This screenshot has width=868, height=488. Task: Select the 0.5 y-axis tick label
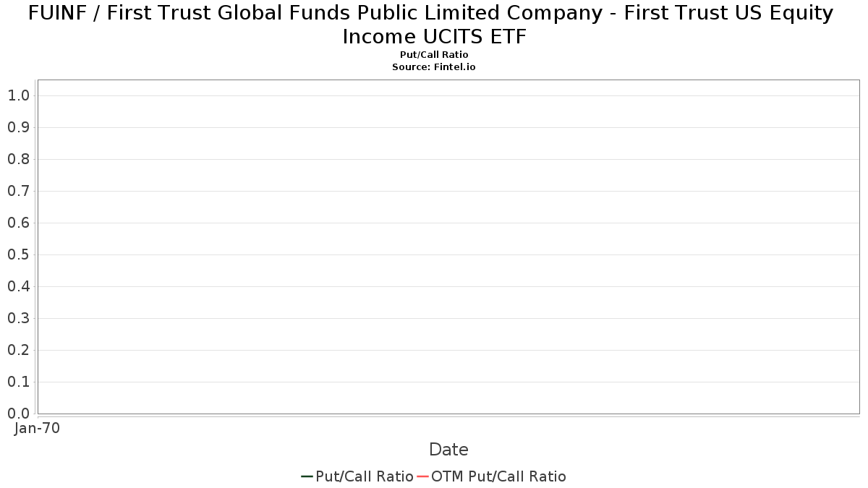pyautogui.click(x=18, y=254)
